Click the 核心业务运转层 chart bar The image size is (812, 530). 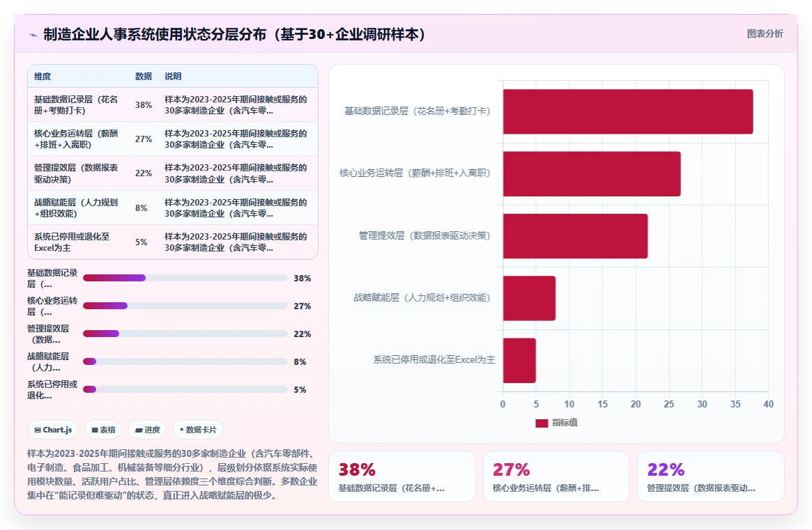coord(591,174)
